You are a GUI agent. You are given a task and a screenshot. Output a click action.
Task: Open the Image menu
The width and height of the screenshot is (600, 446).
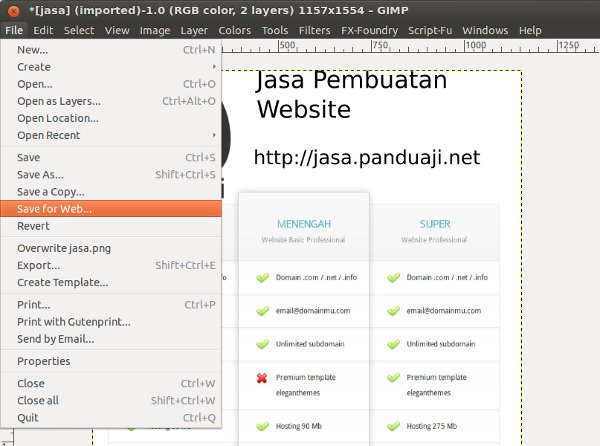155,30
